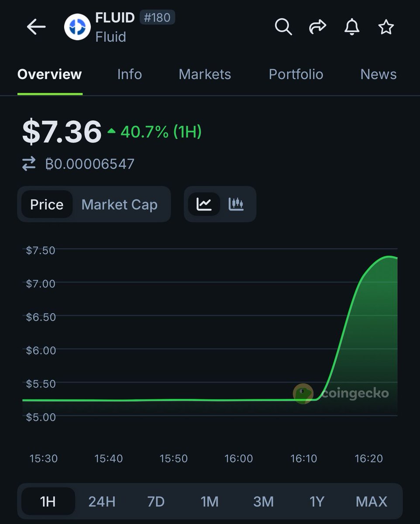Switch to the Info tab
This screenshot has height=524, width=420.
pyautogui.click(x=130, y=74)
